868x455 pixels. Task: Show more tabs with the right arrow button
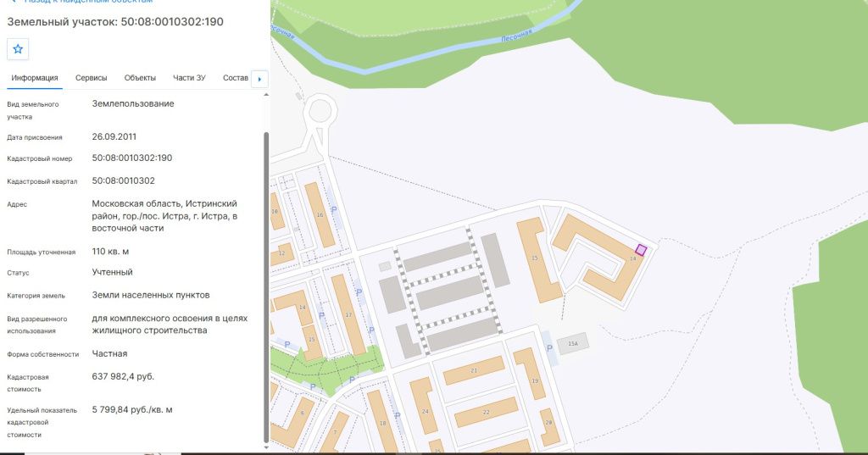[259, 79]
